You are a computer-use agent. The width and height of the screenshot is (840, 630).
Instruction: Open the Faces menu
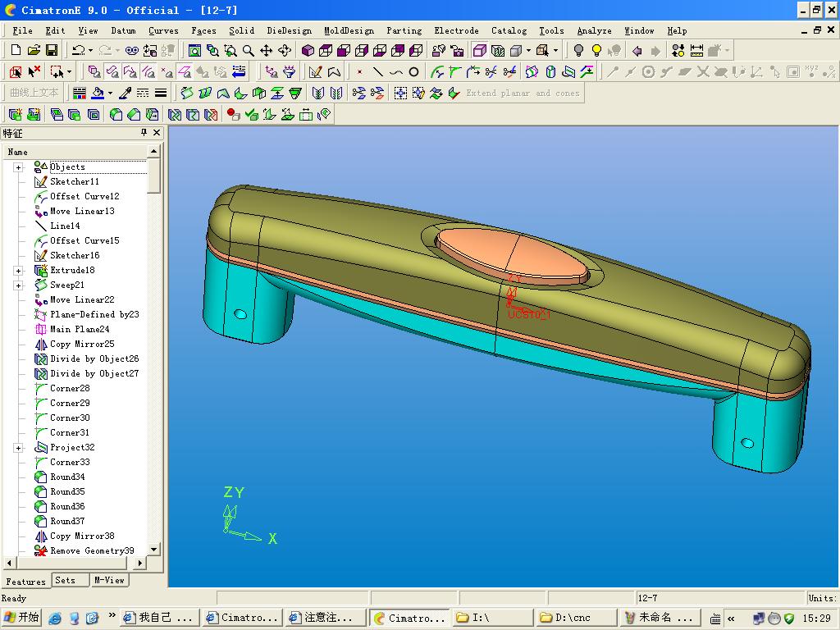pyautogui.click(x=203, y=30)
